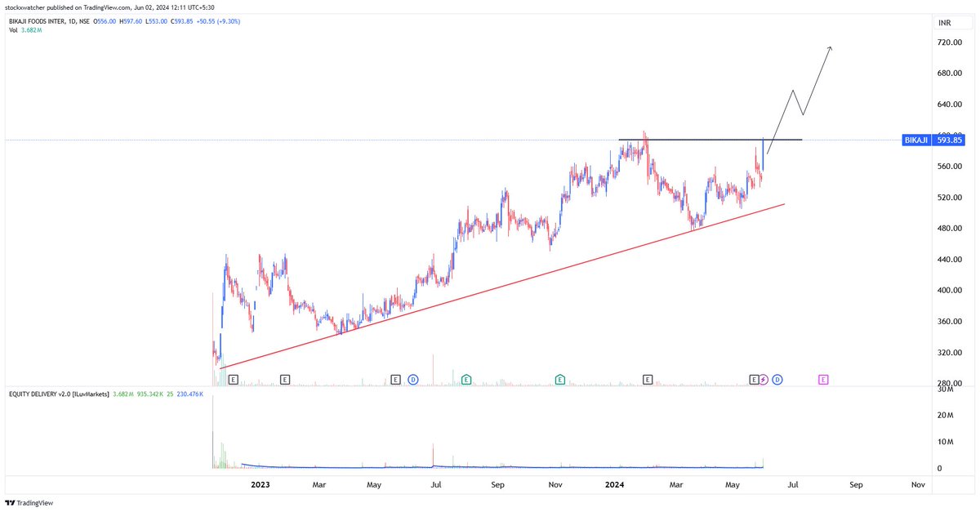Click the 360.00 price axis label
Image resolution: width=980 pixels, height=512 pixels.
(x=949, y=322)
